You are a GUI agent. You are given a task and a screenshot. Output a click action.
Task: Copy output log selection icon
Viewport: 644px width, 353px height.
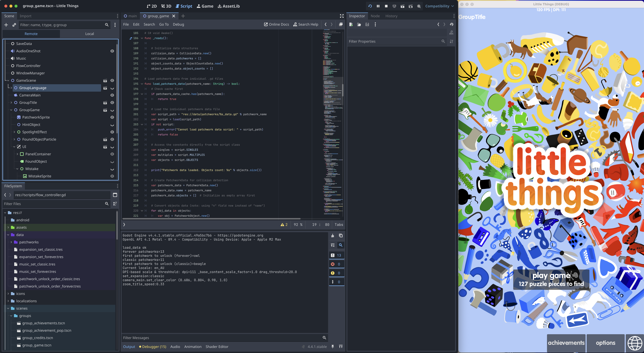(x=341, y=236)
